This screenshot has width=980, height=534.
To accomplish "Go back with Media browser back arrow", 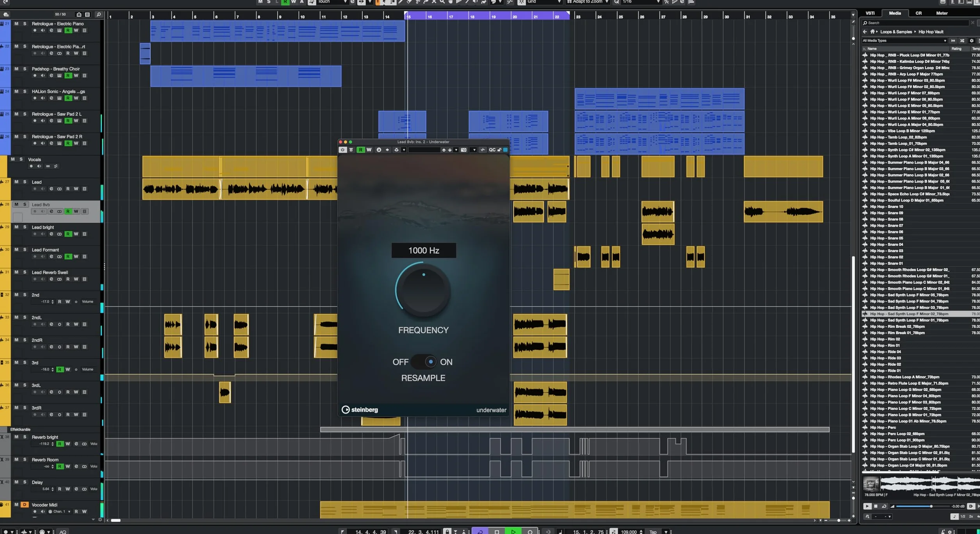I will [x=865, y=32].
